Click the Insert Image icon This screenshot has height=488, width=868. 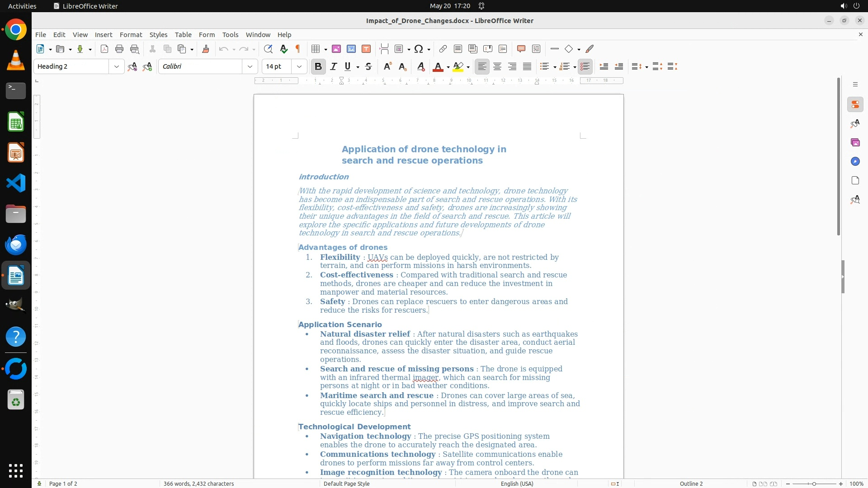336,49
